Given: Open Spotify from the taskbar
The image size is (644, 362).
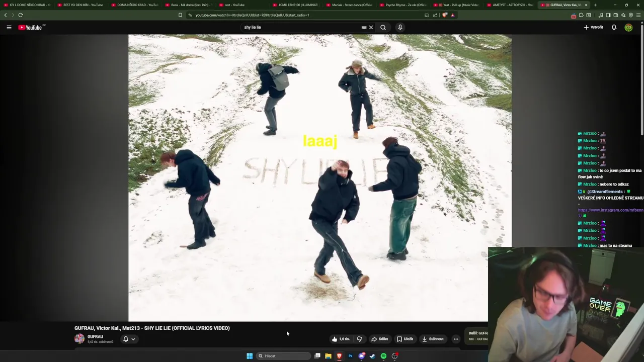Looking at the screenshot, I should [383, 356].
